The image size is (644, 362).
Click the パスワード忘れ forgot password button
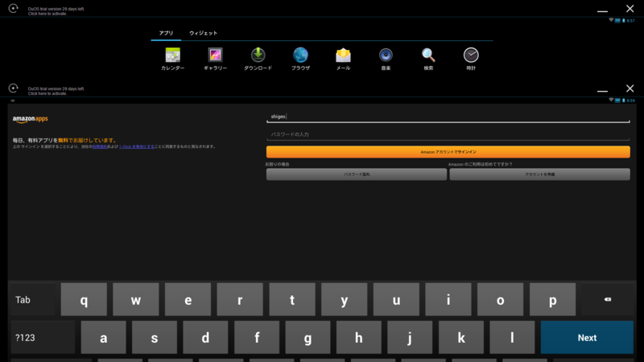coord(357,175)
